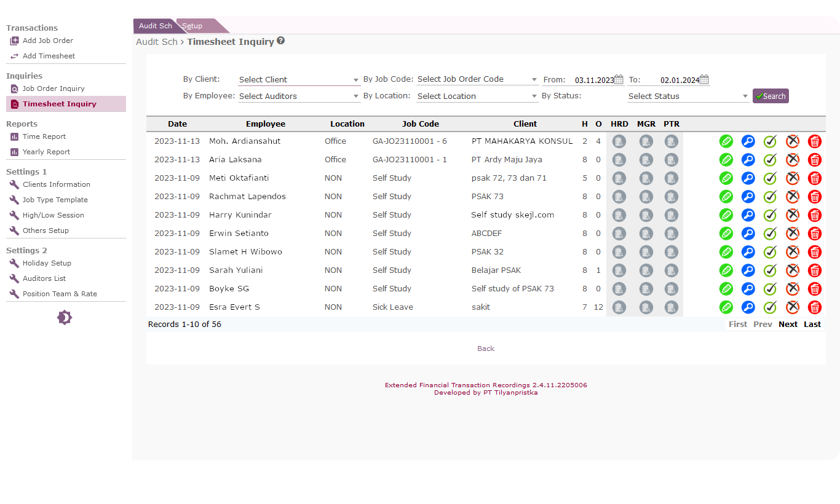This screenshot has height=504, width=840.
Task: Click red delete icon for Moh. Ardiansahut row
Action: 815,141
